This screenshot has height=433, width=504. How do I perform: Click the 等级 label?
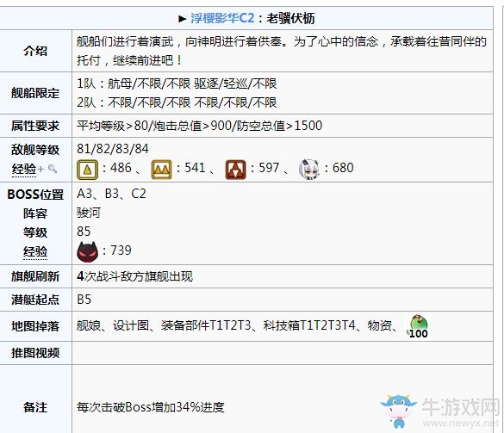[x=35, y=232]
